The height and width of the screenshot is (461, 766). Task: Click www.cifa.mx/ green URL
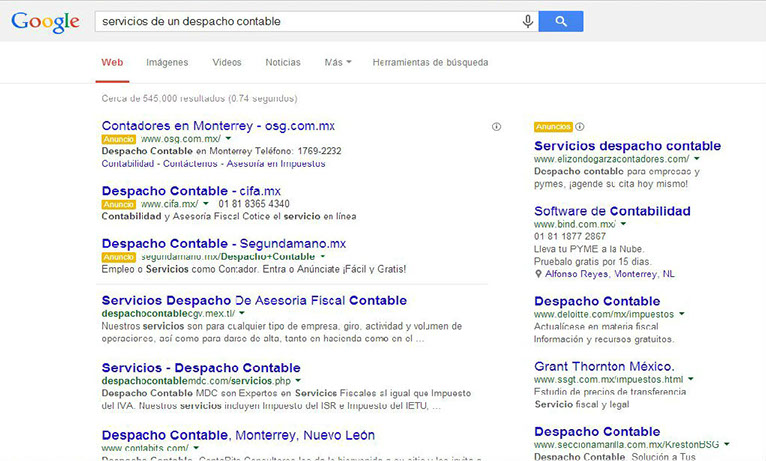pyautogui.click(x=170, y=204)
